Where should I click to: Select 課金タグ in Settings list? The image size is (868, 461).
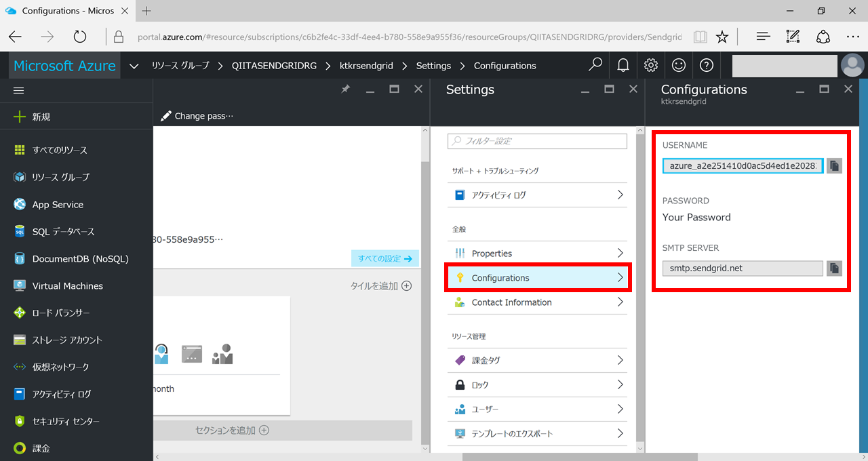coord(538,360)
